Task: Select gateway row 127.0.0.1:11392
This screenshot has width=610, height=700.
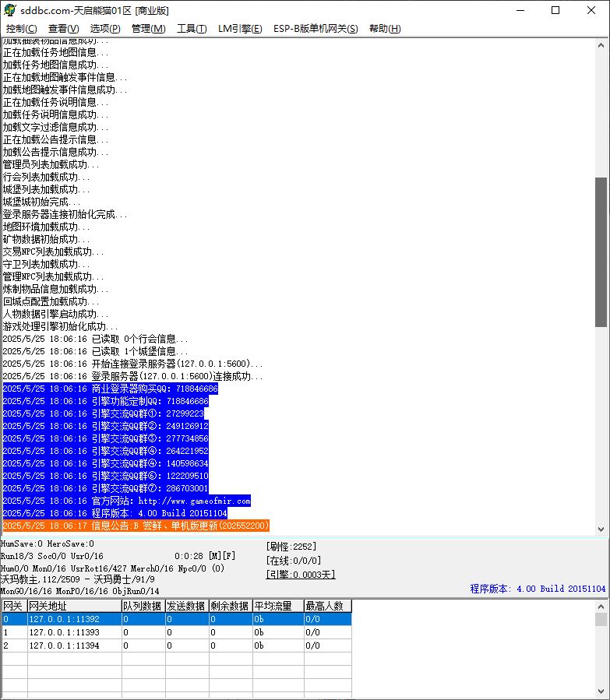Action: (176, 619)
